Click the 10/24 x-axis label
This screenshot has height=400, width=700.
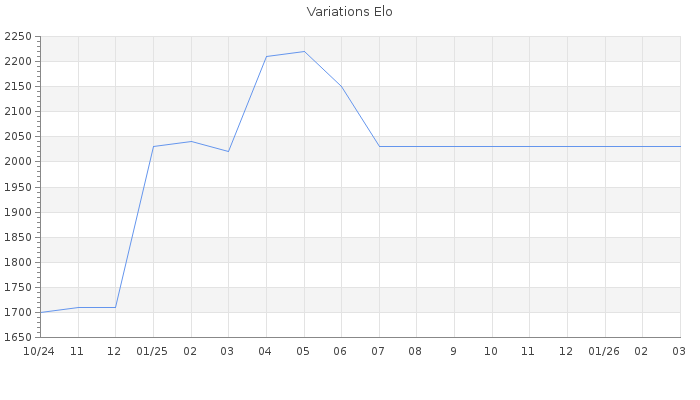tap(39, 351)
